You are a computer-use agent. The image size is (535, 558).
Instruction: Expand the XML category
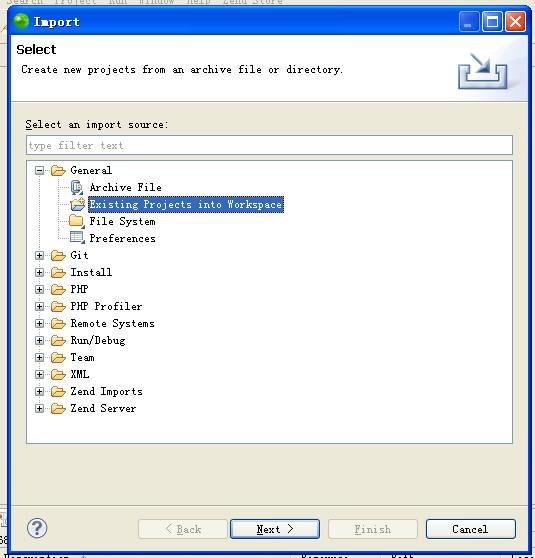(x=40, y=374)
